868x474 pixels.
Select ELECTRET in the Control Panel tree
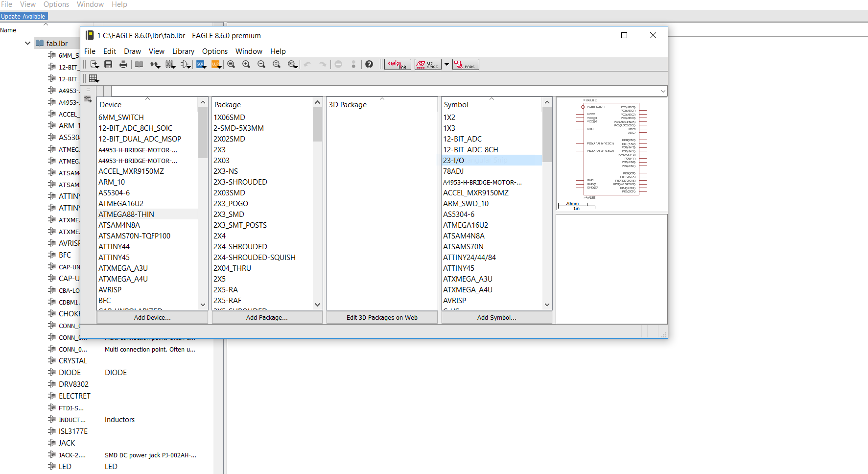[x=74, y=396]
